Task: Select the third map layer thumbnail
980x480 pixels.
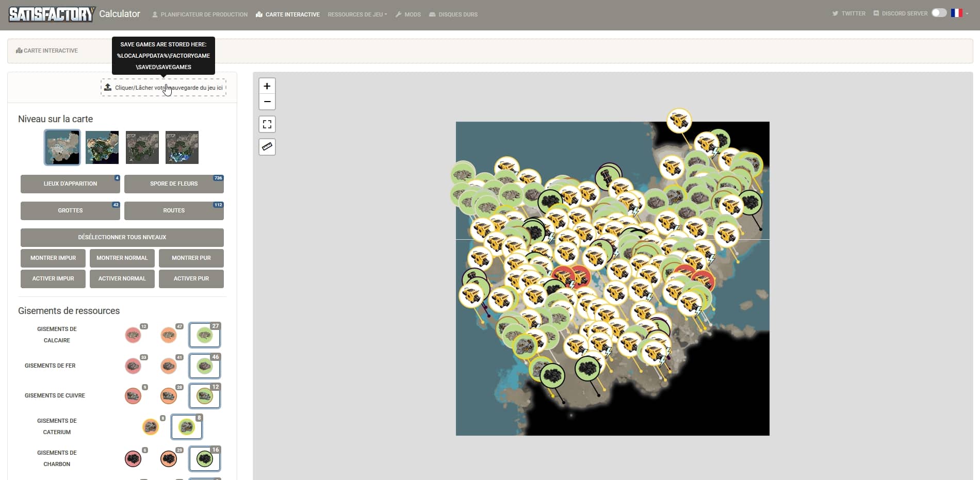Action: point(142,147)
